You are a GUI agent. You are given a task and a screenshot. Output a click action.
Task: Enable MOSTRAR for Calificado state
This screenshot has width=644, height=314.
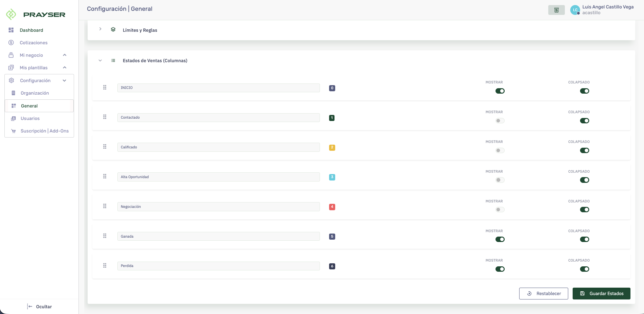coord(500,150)
